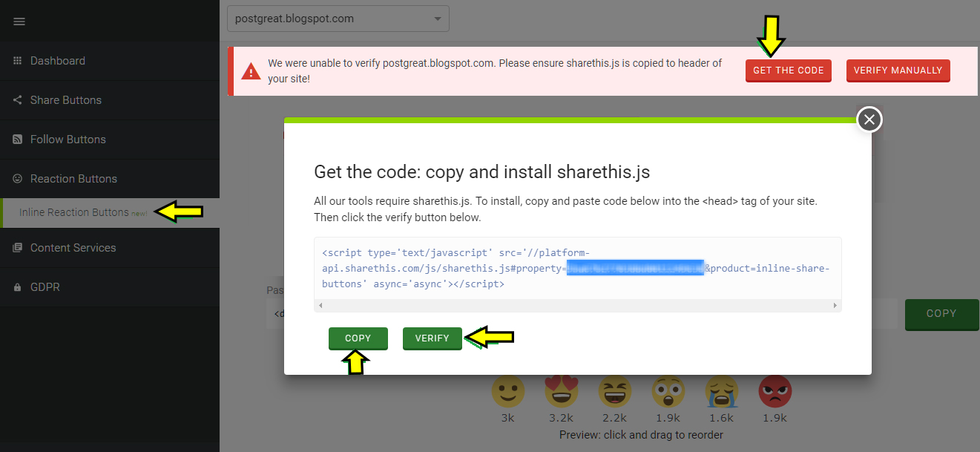Select the heart-eyes reaction emoji
This screenshot has height=452, width=980.
pos(561,390)
